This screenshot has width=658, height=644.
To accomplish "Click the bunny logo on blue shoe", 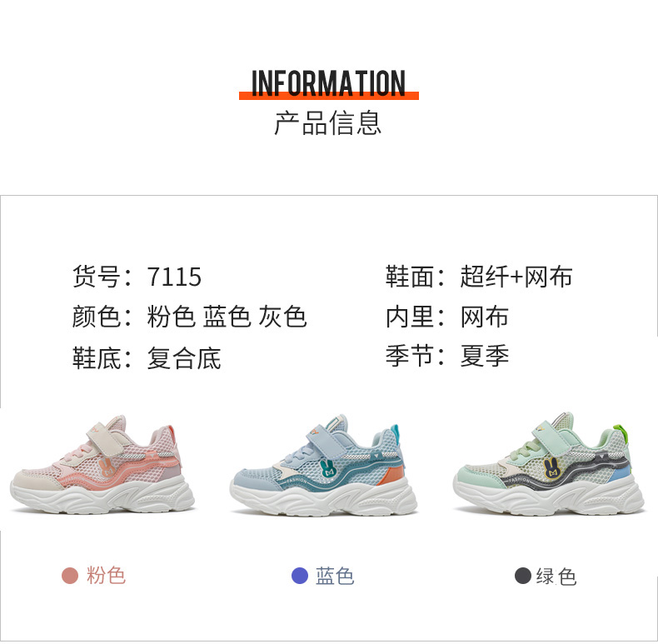I will tap(327, 467).
